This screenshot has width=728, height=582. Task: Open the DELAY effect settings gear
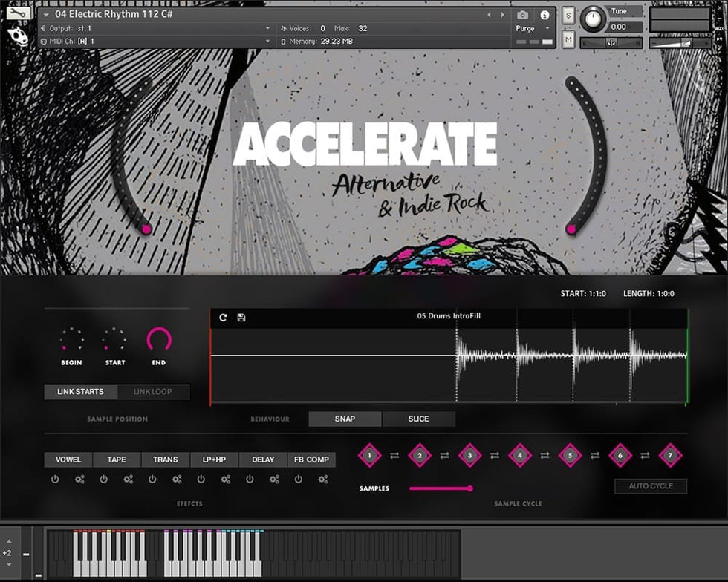tap(274, 480)
